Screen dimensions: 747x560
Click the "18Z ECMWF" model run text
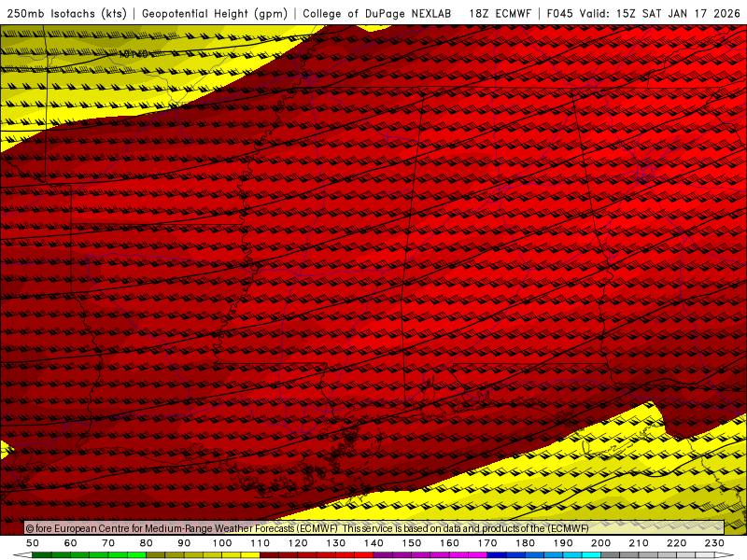[500, 13]
